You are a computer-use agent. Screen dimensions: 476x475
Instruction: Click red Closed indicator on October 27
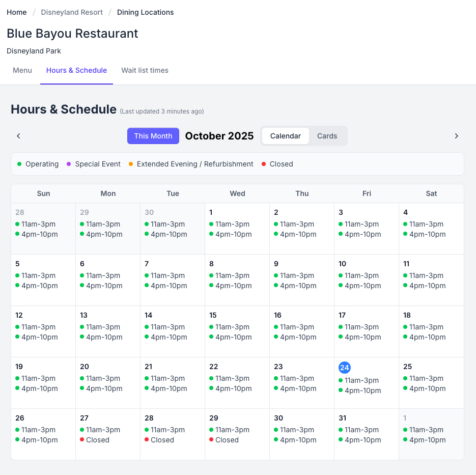[x=82, y=440]
